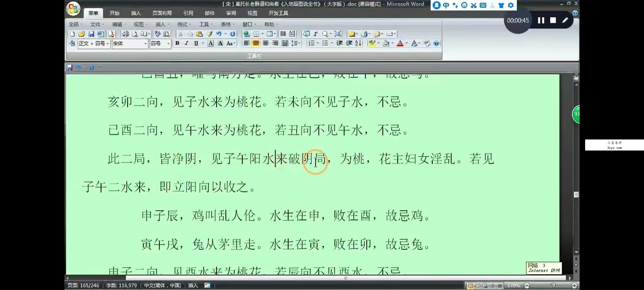Image resolution: width=644 pixels, height=290 pixels.
Task: Open the 表格 classic menu
Action: pyautogui.click(x=227, y=24)
